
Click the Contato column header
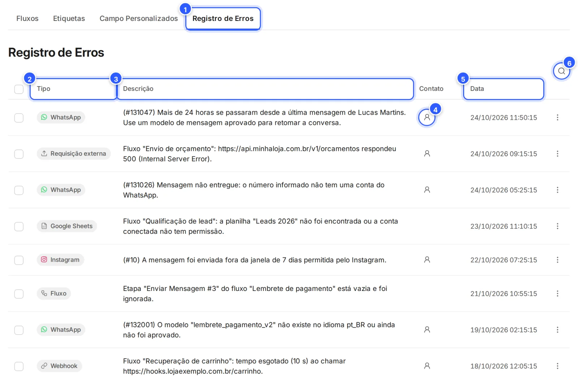[431, 89]
